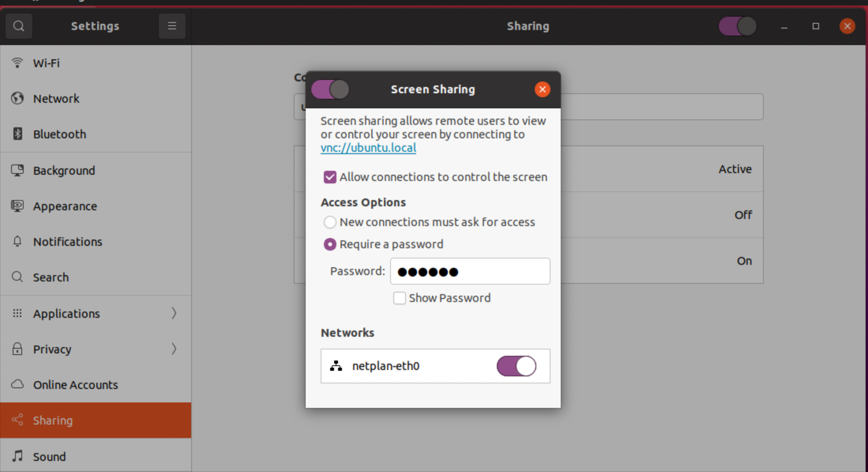868x472 pixels.
Task: Click the Wi-Fi icon in sidebar
Action: click(17, 62)
